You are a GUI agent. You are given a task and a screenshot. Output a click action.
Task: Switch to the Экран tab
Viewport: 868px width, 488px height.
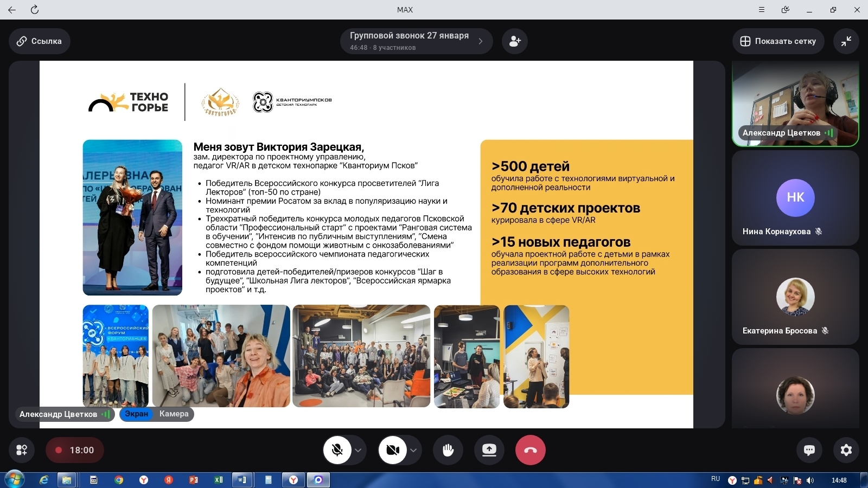point(136,414)
